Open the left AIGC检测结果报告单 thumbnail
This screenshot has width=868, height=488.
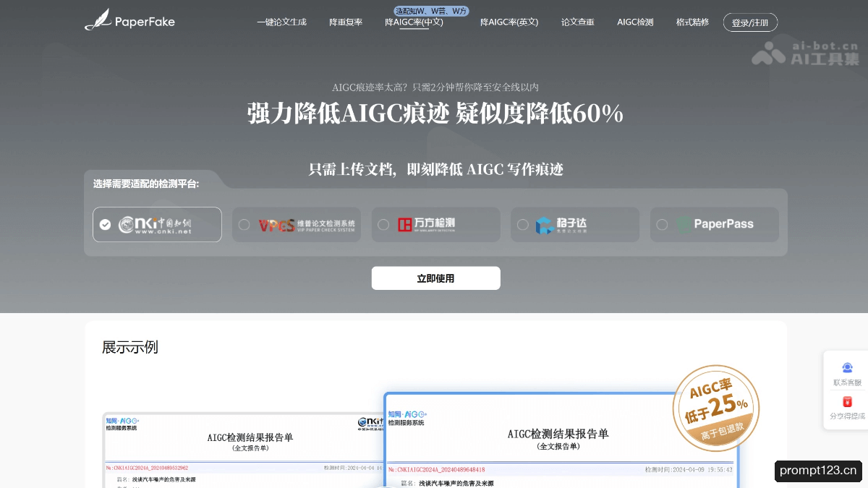pyautogui.click(x=243, y=450)
